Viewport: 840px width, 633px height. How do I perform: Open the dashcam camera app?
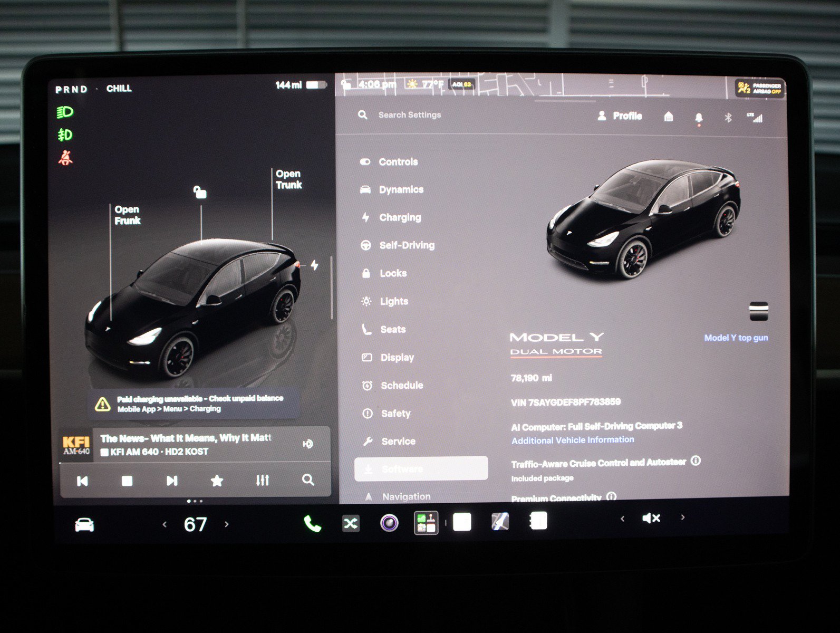pos(389,523)
